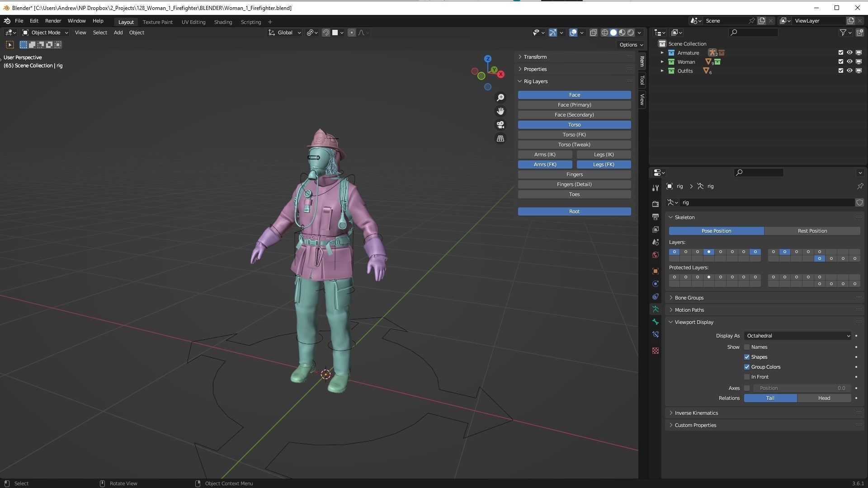Image resolution: width=868 pixels, height=488 pixels.
Task: Click the proportional editing icon
Action: click(351, 33)
